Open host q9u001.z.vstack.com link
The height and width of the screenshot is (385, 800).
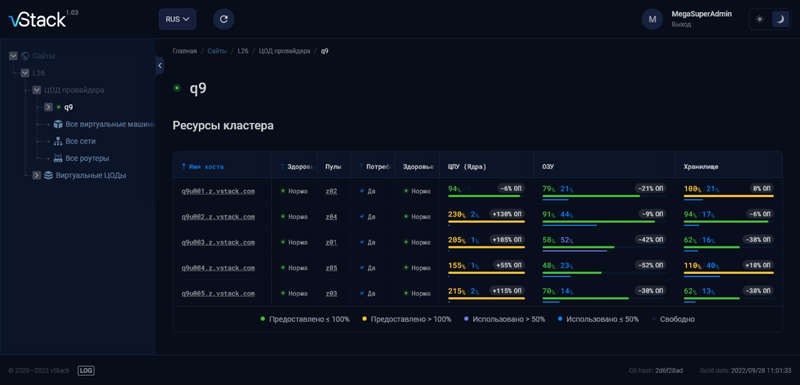coord(218,191)
